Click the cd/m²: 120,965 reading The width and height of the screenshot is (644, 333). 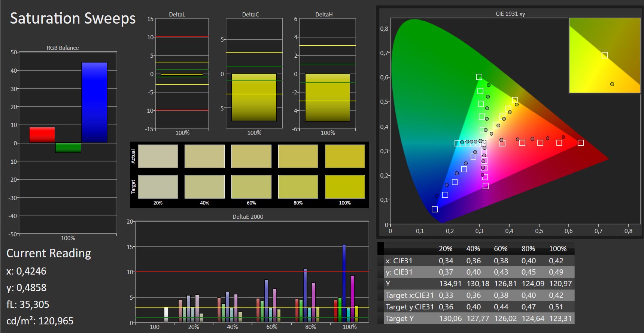(x=40, y=321)
